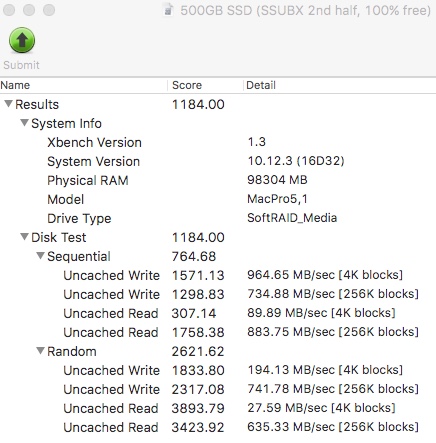Sort by the Name column header

[x=83, y=85]
